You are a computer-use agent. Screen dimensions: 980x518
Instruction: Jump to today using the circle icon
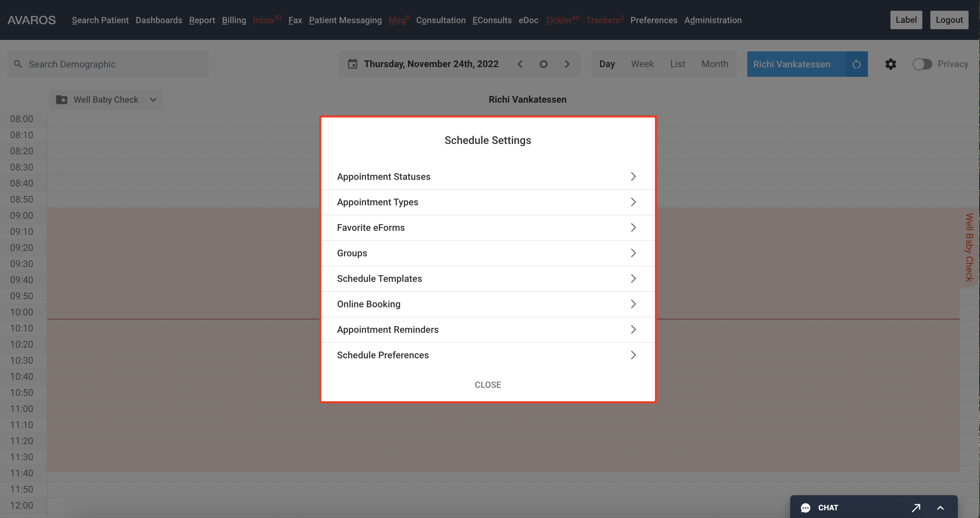(544, 64)
